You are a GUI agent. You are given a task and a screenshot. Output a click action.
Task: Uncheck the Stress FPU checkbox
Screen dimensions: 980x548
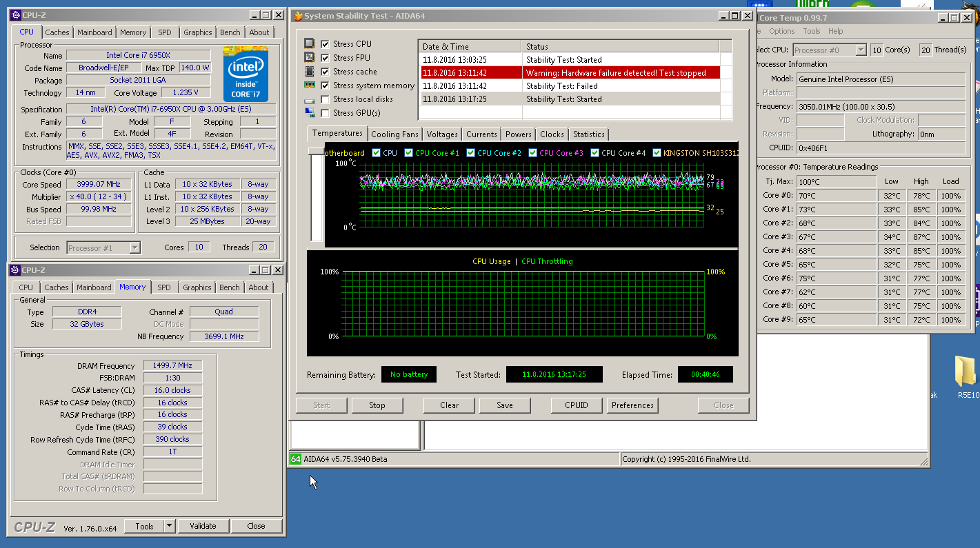(x=326, y=58)
